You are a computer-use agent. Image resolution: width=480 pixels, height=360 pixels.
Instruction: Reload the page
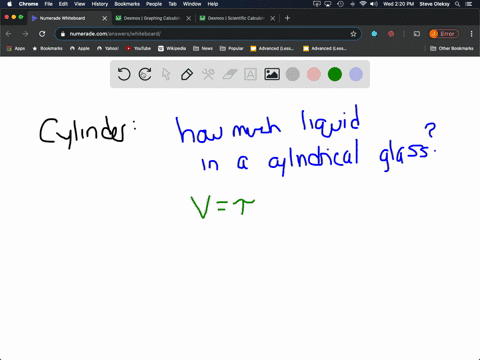tap(42, 34)
